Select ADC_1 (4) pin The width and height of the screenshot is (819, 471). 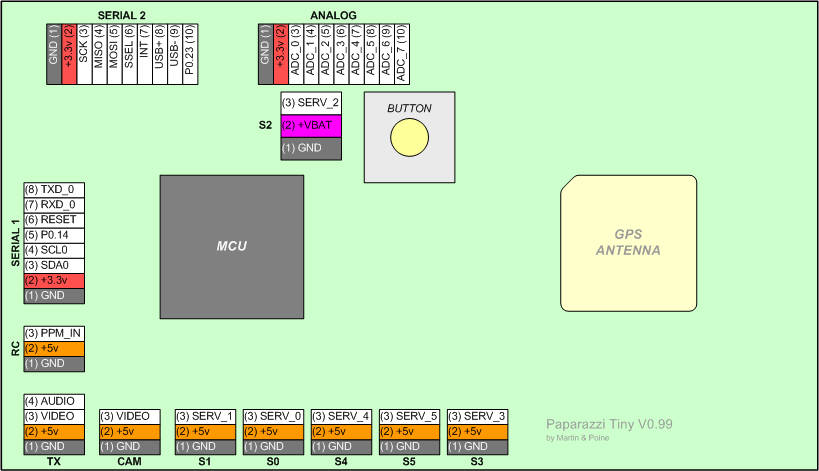(x=311, y=54)
